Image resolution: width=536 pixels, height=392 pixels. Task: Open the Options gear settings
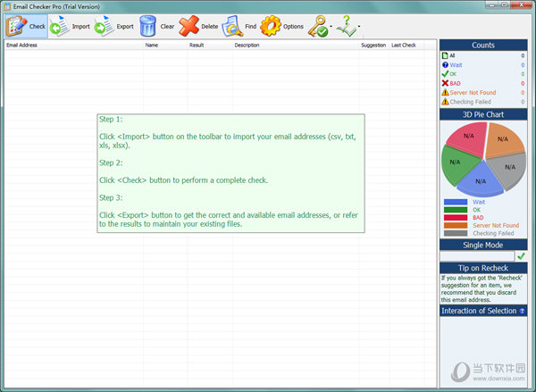pos(281,26)
